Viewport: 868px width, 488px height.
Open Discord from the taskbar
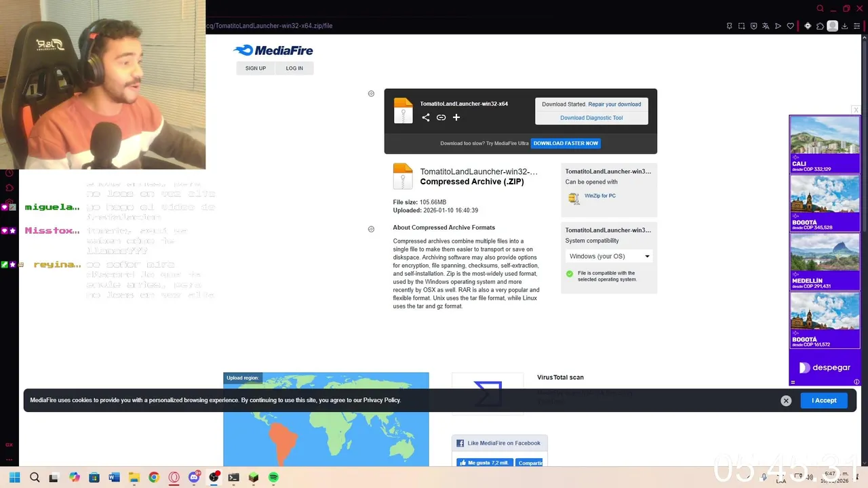(194, 477)
